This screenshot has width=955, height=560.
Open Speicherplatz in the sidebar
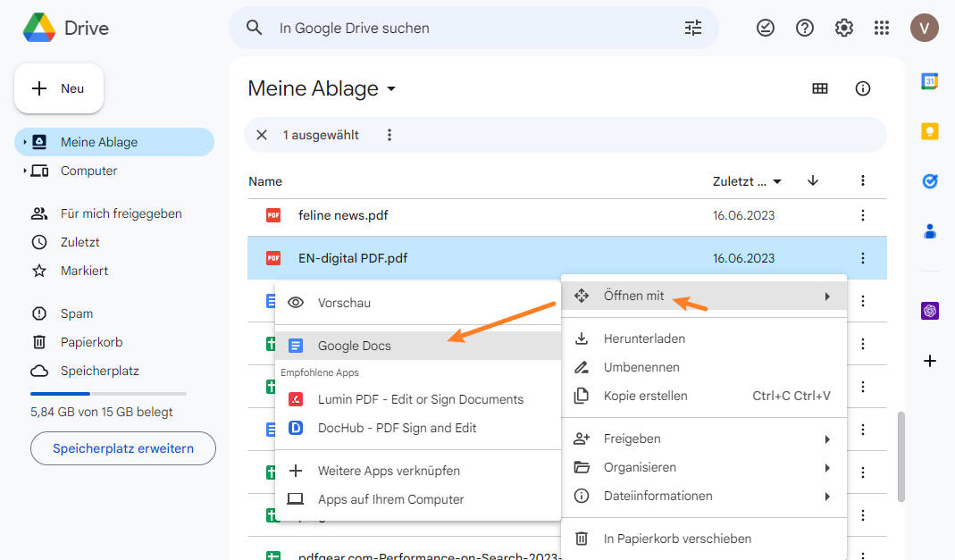pyautogui.click(x=114, y=371)
